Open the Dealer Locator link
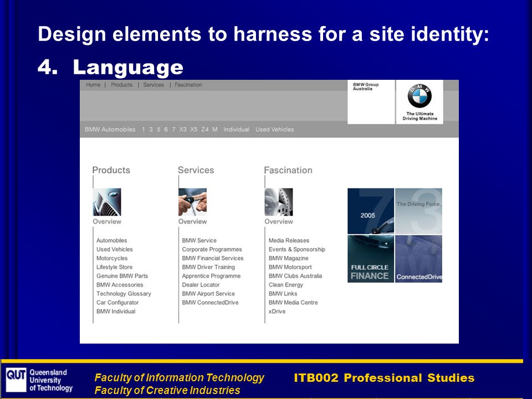 pyautogui.click(x=201, y=285)
